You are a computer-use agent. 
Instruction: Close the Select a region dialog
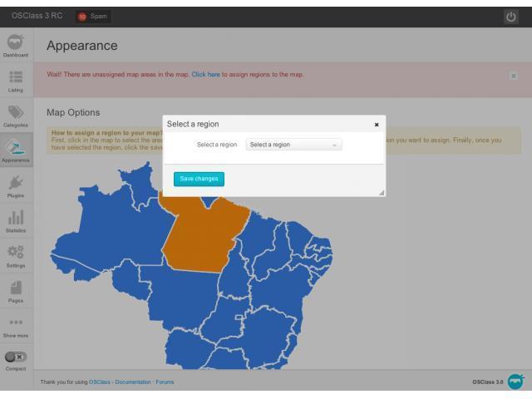click(x=377, y=125)
